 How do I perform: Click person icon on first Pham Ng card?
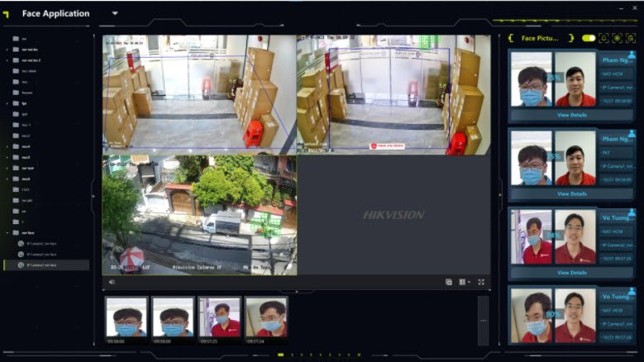[632, 55]
